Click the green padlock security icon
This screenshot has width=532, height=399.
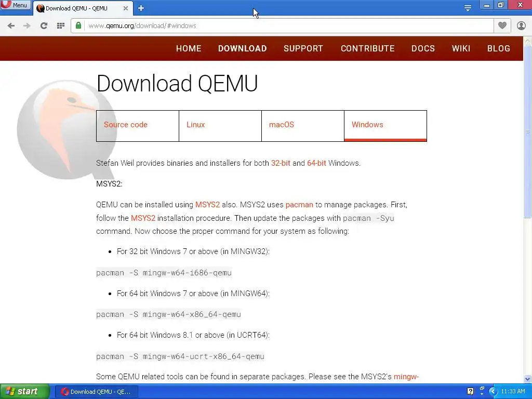(78, 25)
